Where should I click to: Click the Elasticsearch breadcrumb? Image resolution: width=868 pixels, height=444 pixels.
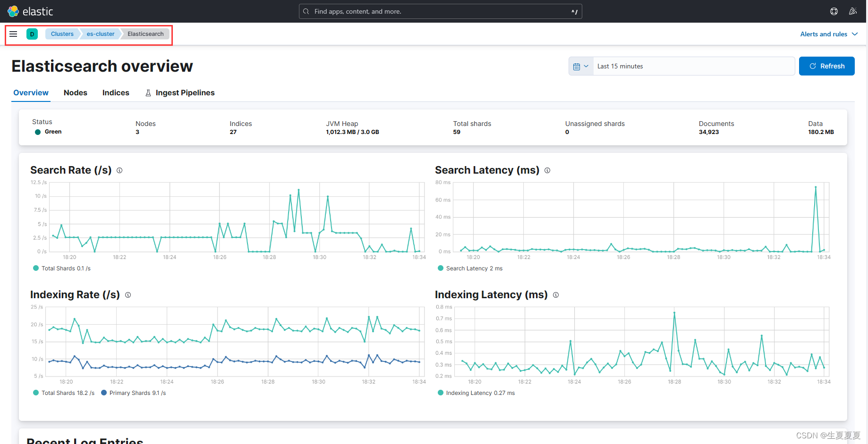[x=145, y=34]
